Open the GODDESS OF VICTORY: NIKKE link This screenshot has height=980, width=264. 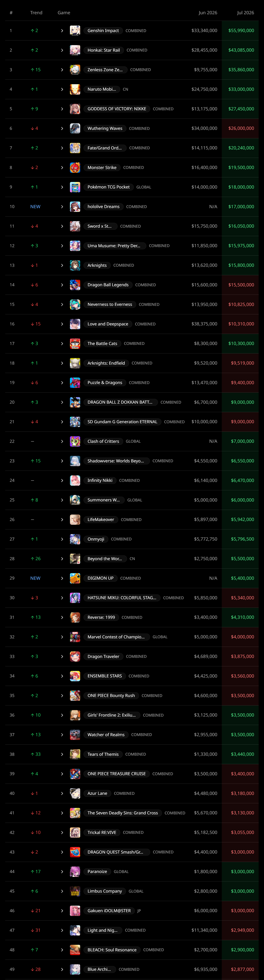tap(117, 109)
